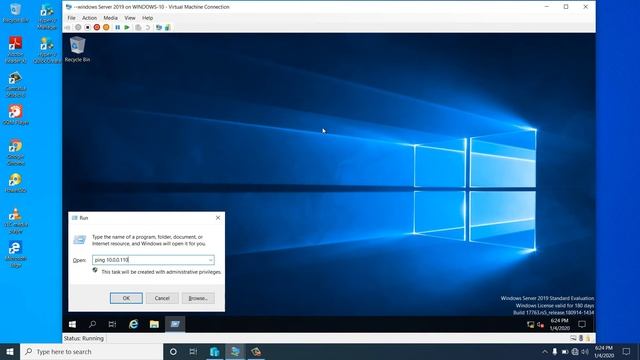The image size is (640, 360).
Task: Close the Run dialog with its X button
Action: [x=218, y=218]
